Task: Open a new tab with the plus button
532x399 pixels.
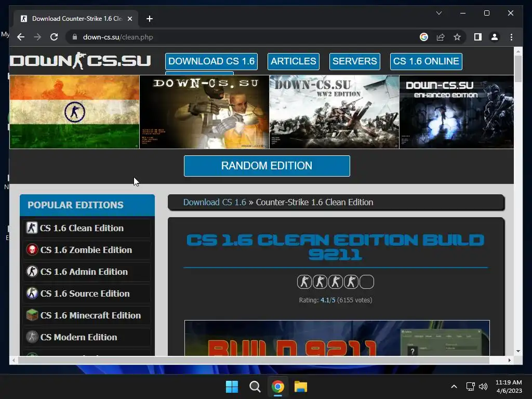Action: click(150, 19)
